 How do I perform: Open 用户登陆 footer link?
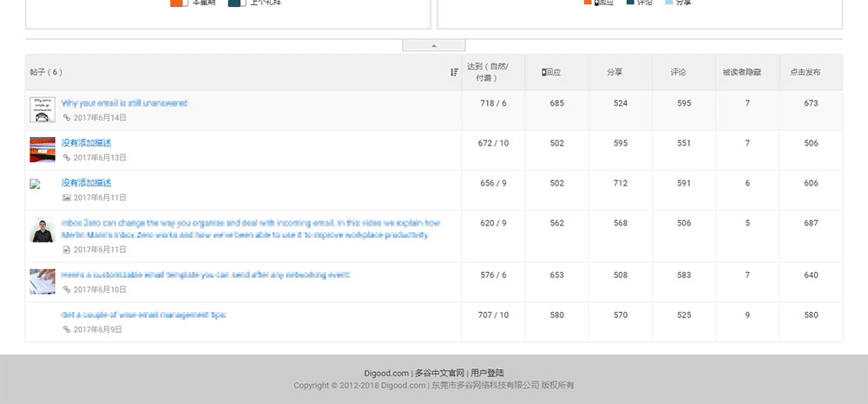487,373
